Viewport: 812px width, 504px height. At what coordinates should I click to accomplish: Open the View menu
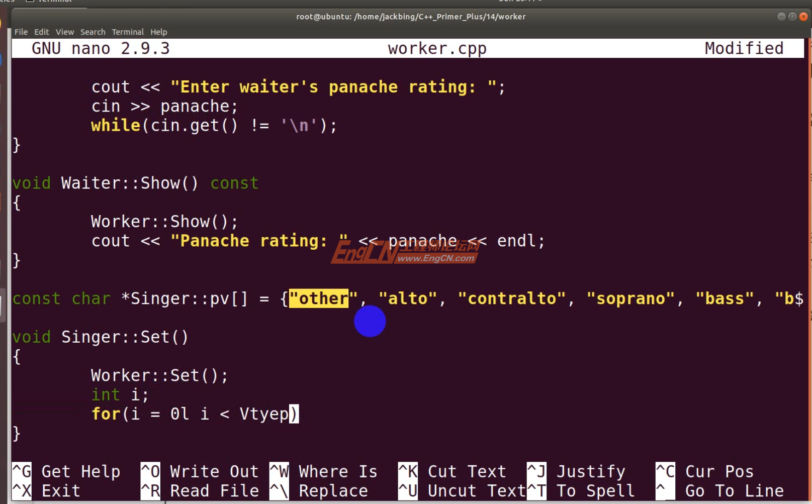click(x=64, y=32)
